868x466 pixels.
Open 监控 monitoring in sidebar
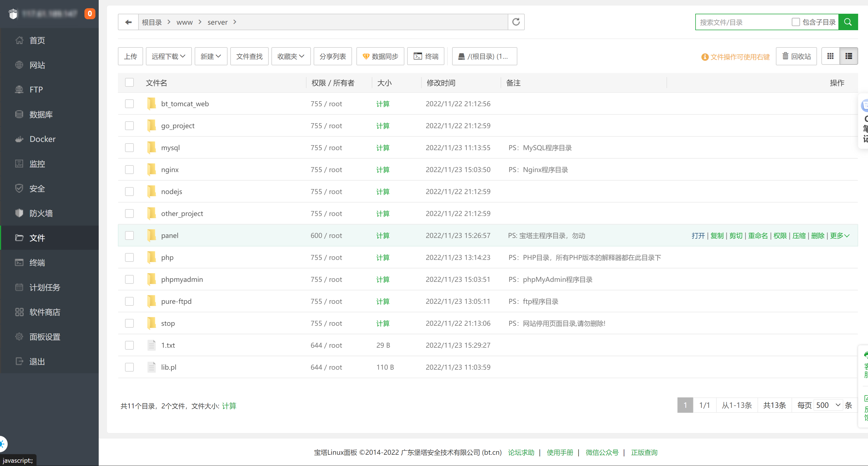[x=50, y=164]
